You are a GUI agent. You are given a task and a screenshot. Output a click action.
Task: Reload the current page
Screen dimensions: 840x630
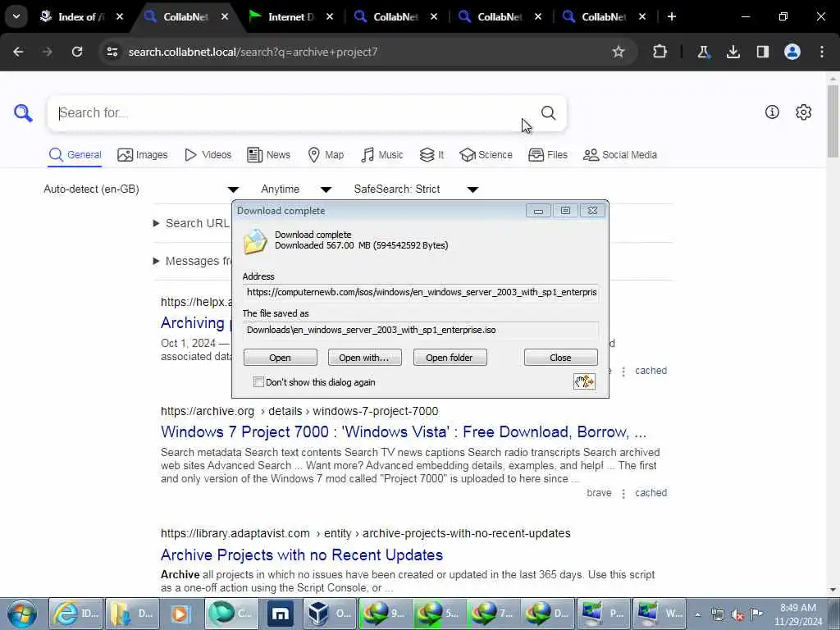77,52
